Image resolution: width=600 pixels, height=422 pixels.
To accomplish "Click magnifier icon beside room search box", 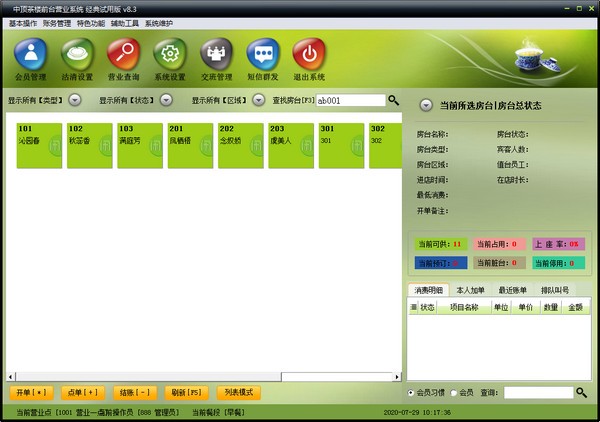I will (x=393, y=100).
